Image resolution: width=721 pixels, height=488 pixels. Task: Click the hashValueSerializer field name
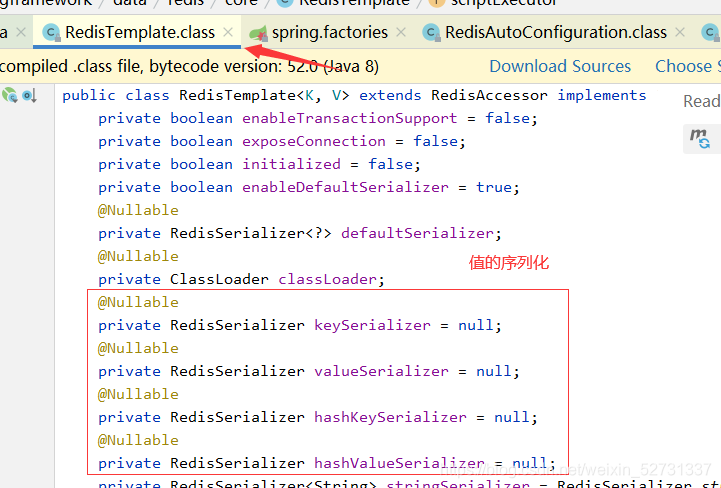click(x=399, y=463)
